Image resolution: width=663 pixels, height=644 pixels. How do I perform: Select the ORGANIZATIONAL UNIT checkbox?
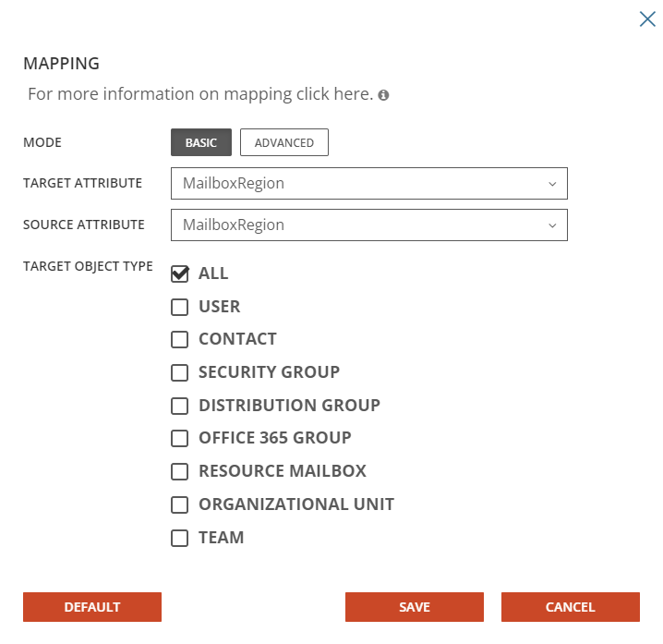180,504
